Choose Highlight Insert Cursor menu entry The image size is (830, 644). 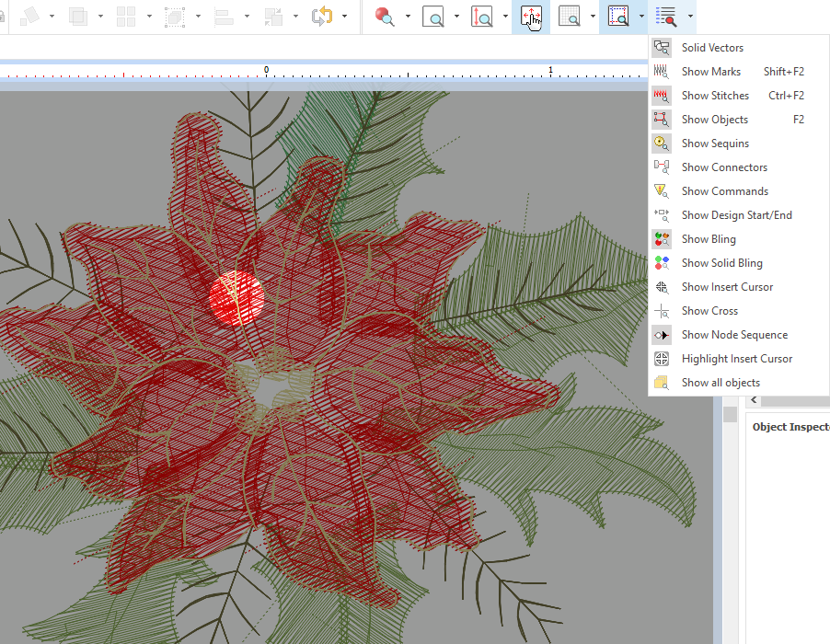[738, 359]
